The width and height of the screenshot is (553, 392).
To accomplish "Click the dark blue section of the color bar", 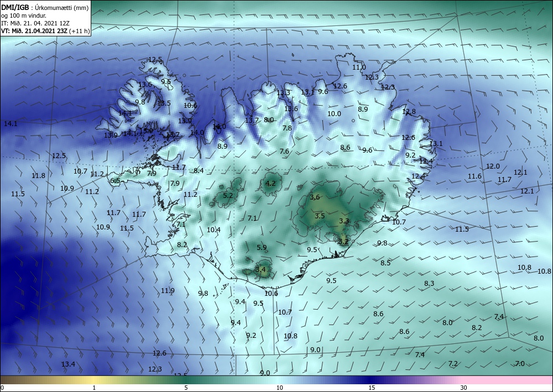I will pos(371,380).
